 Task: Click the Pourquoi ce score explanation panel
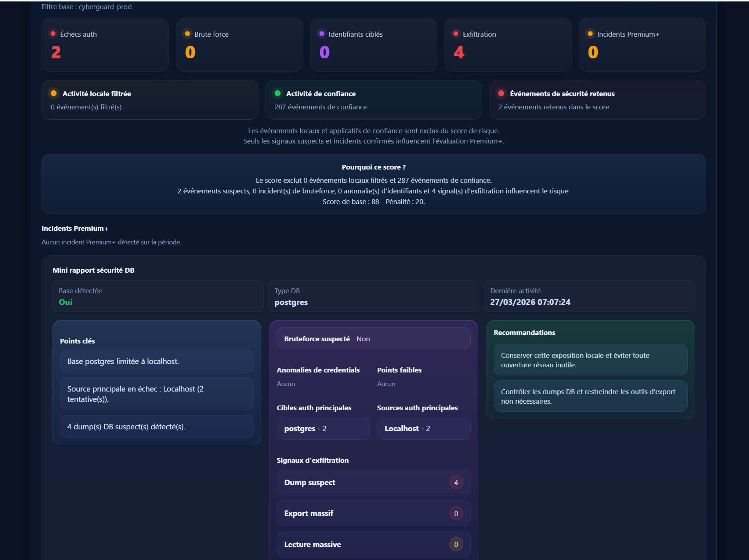pos(373,184)
